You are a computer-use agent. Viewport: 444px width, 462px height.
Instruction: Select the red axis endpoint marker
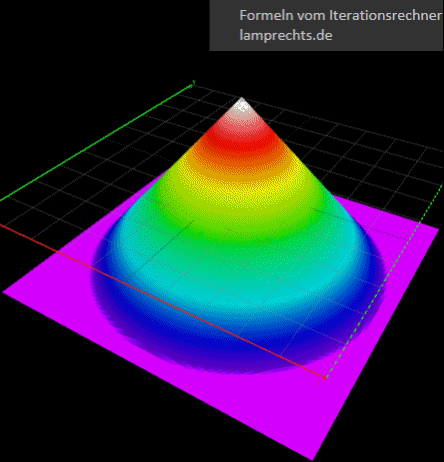[324, 379]
